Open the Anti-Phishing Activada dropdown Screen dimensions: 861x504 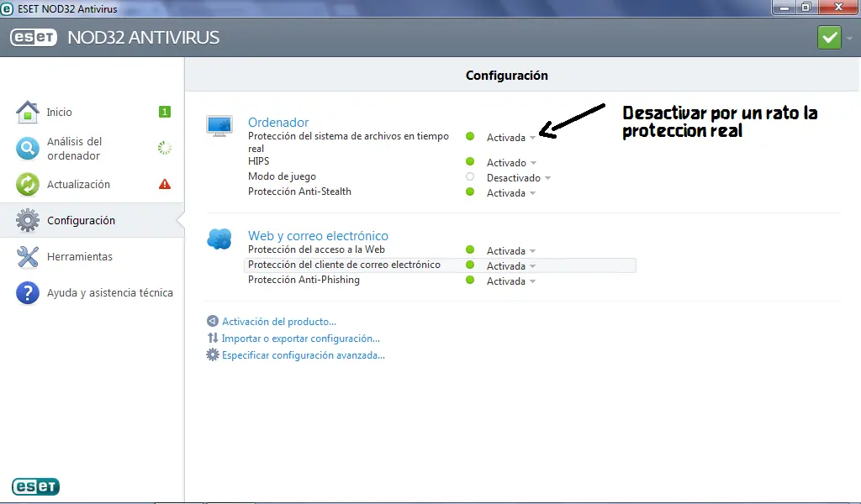[x=511, y=281]
